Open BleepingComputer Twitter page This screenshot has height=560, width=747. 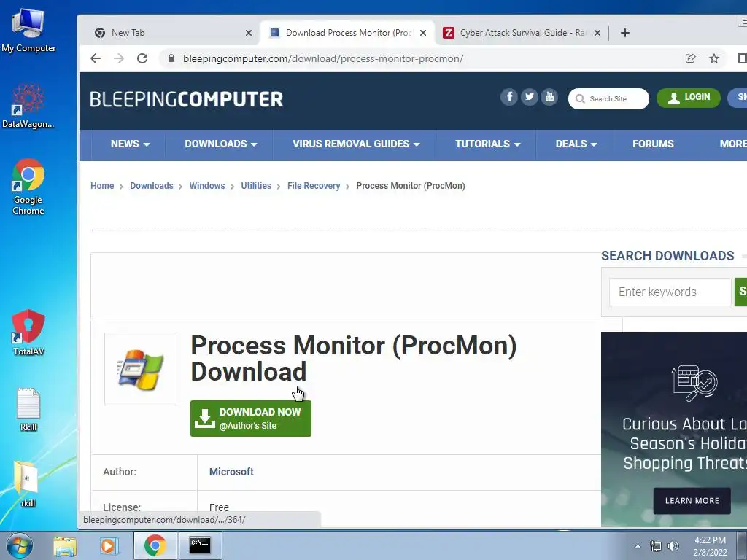[530, 97]
